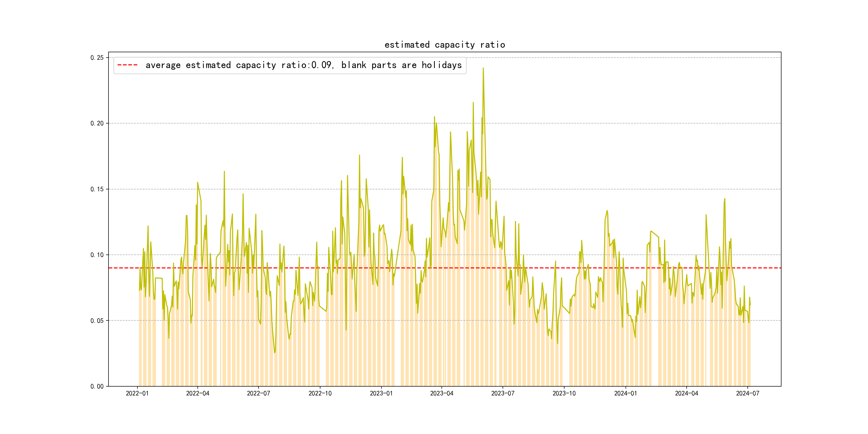868x434 pixels.
Task: Click the 2022-10 x-axis label
Action: 320,393
